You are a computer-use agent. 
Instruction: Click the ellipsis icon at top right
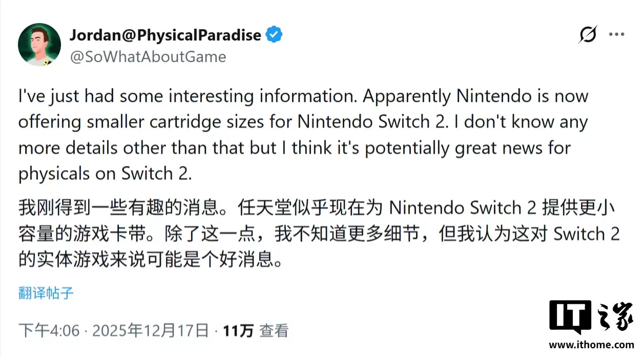(x=617, y=34)
